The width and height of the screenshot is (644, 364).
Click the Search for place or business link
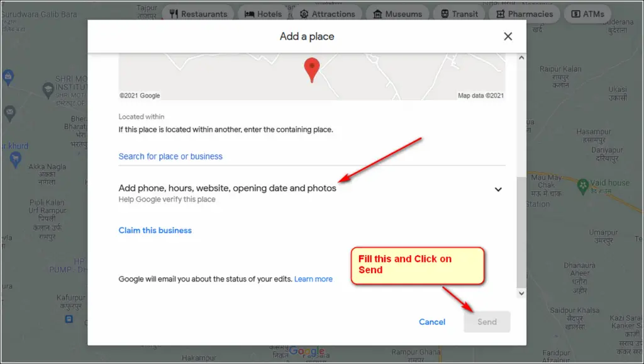[x=170, y=156]
